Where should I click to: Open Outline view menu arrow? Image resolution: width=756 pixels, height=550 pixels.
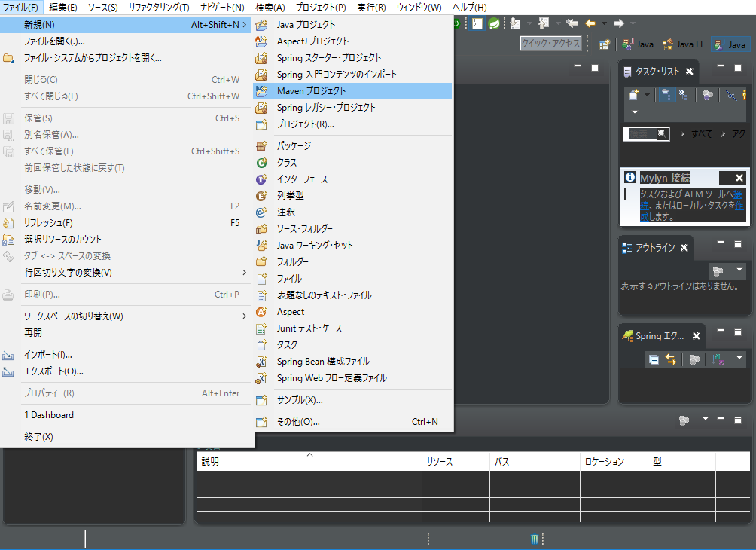(x=739, y=270)
